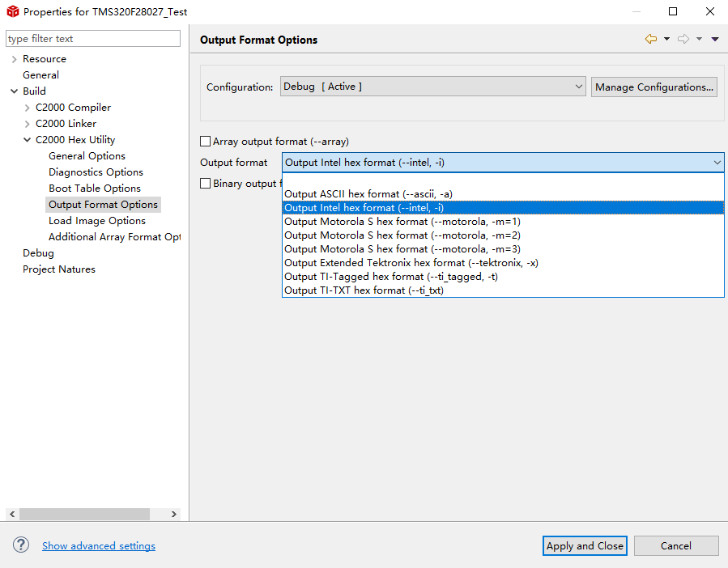Click the tree horizontal scrollbar thumb
This screenshot has height=568, width=728.
tap(84, 514)
